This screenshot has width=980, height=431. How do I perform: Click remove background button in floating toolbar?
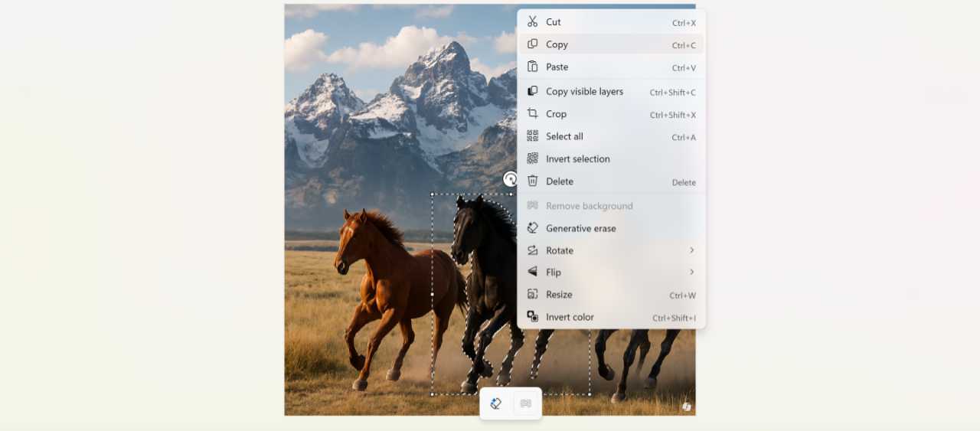526,403
